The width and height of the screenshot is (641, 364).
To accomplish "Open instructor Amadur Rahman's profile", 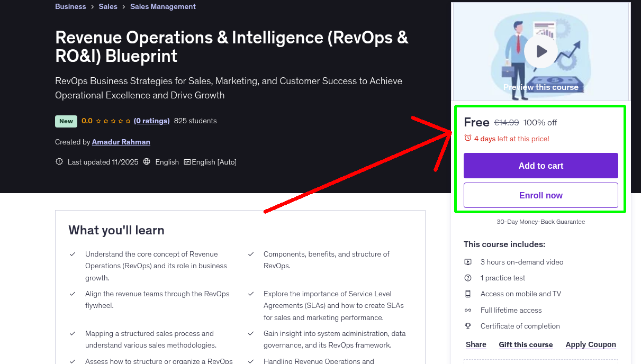I will (x=121, y=142).
